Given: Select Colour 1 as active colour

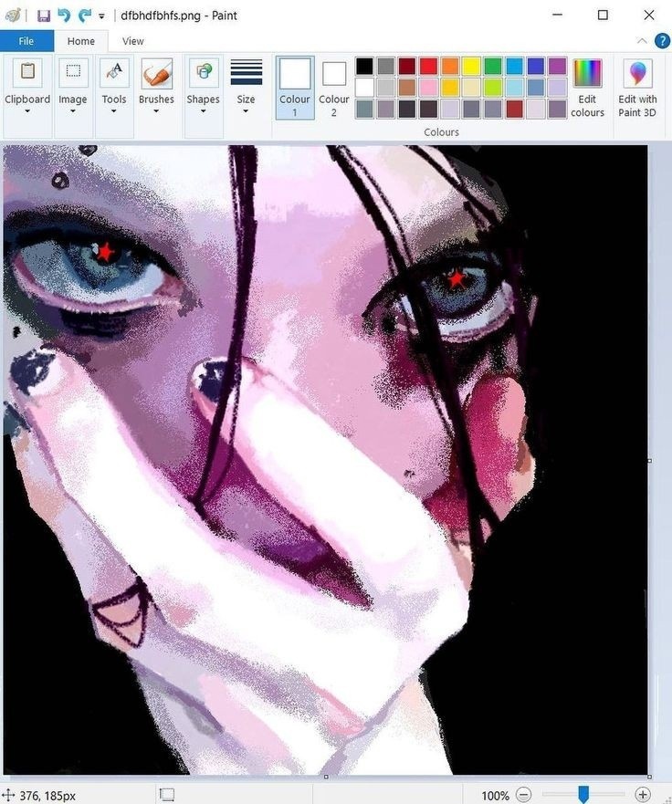Looking at the screenshot, I should click(295, 88).
